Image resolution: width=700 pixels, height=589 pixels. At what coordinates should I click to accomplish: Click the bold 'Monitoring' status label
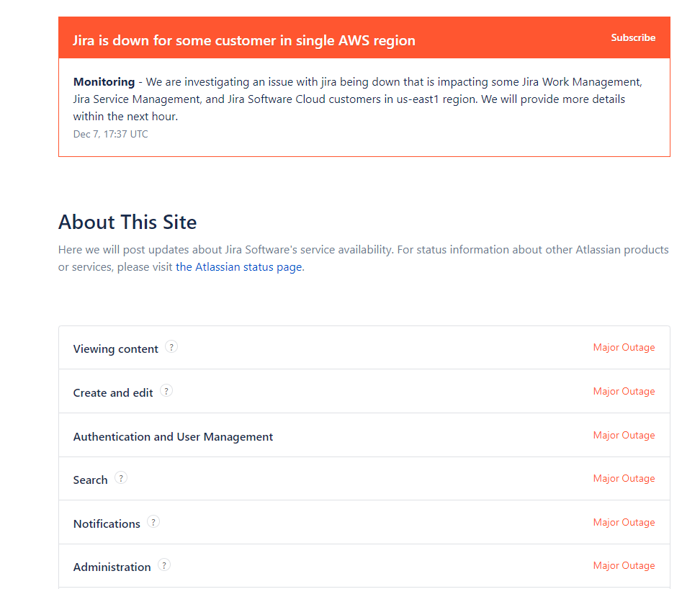[104, 82]
